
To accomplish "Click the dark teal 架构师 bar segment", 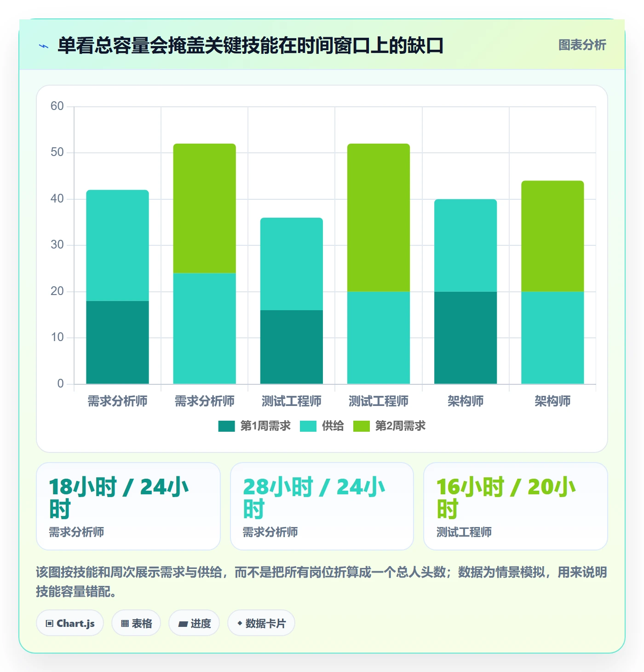I will point(466,338).
